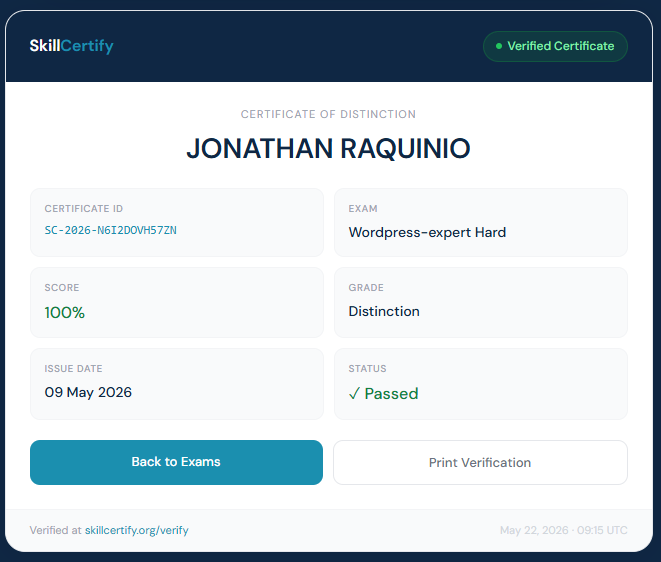
Task: Click the Back to Exams button
Action: tap(176, 462)
